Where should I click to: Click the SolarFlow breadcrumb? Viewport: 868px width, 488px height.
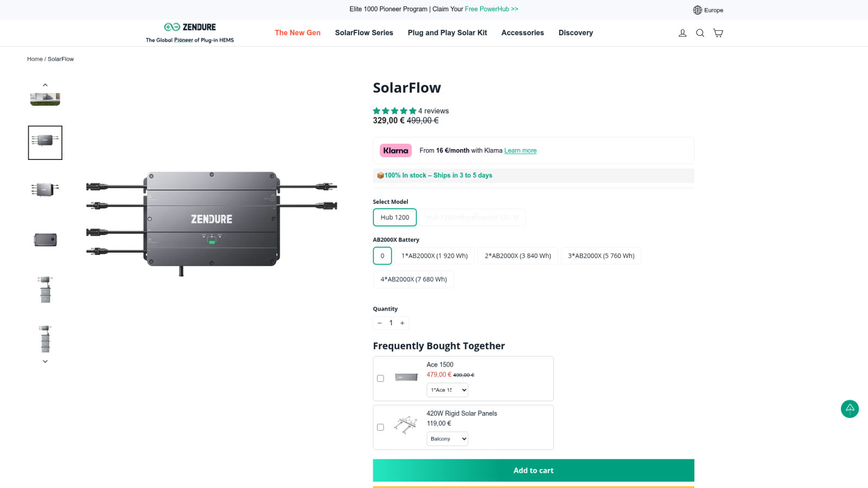(x=61, y=59)
